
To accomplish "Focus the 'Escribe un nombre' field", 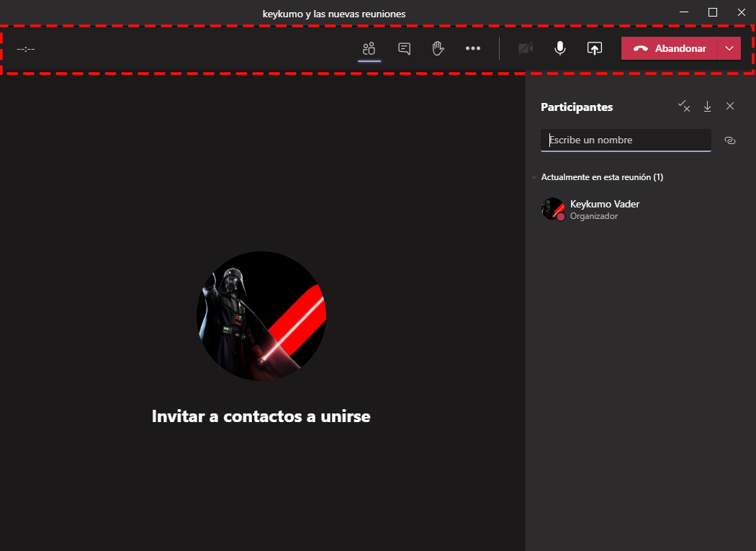I will (x=626, y=140).
